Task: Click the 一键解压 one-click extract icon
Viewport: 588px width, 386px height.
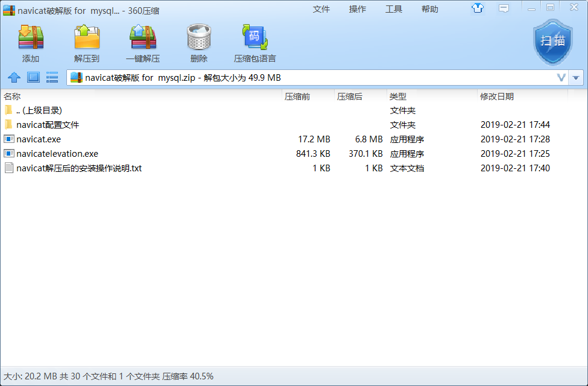Action: pos(143,37)
